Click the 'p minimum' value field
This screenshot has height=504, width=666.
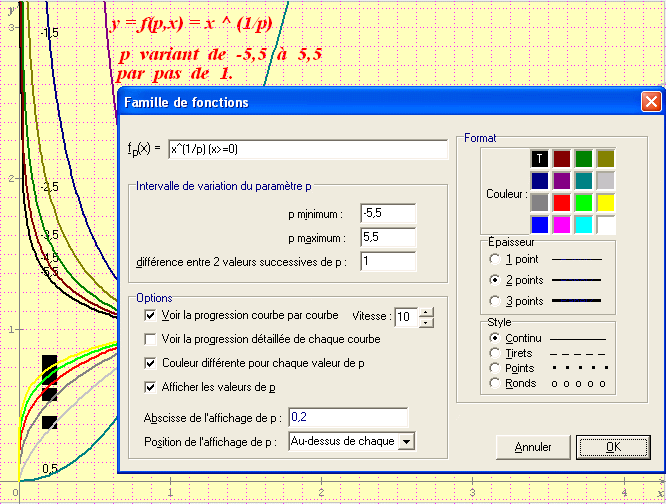pos(388,213)
